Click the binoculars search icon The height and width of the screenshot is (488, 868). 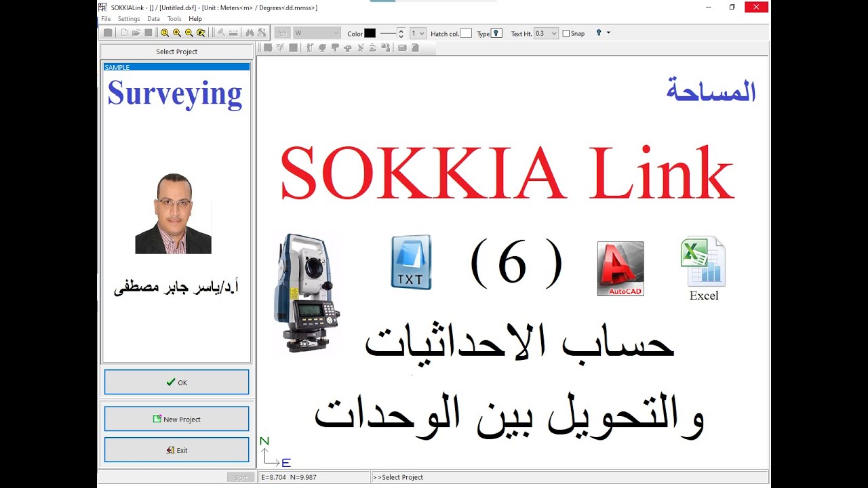[250, 33]
